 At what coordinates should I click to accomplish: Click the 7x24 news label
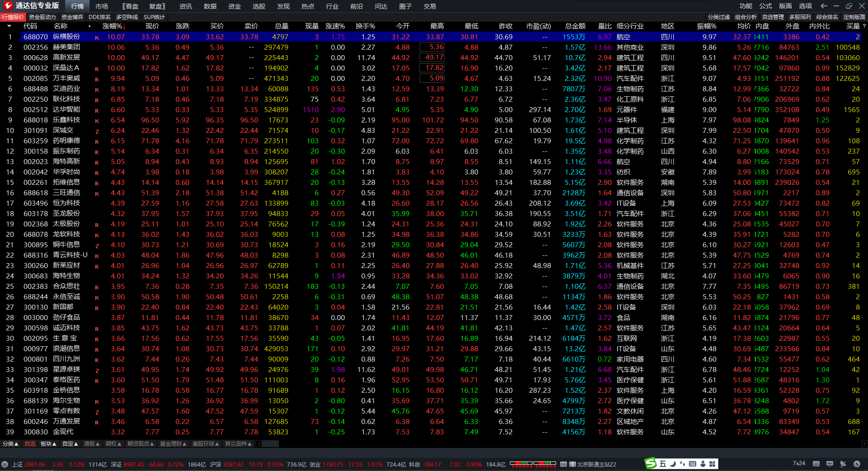[x=799, y=464]
